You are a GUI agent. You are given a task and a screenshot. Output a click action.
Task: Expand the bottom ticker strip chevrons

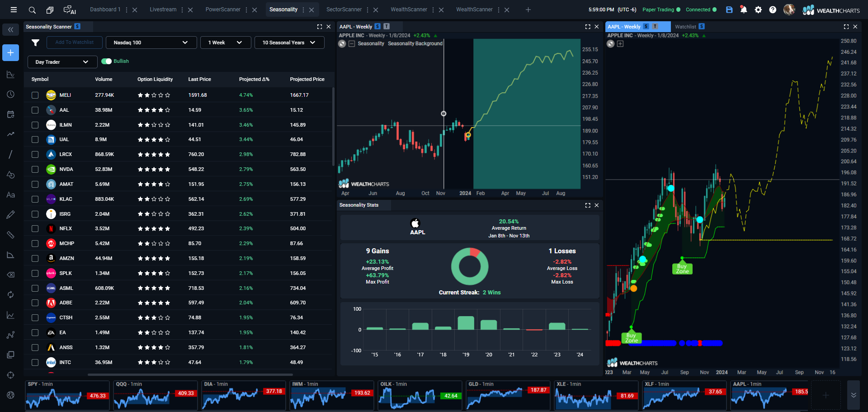click(x=853, y=395)
